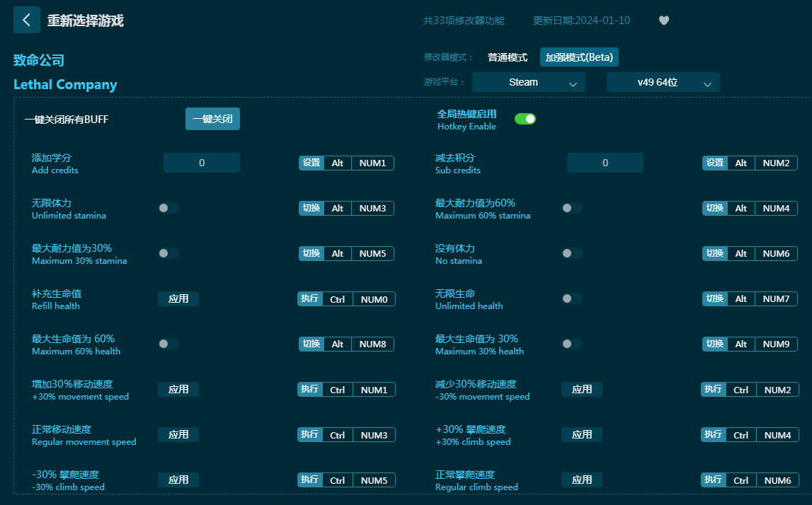Viewport: 812px width, 505px height.
Task: Click the 一键关闭 button
Action: tap(212, 119)
